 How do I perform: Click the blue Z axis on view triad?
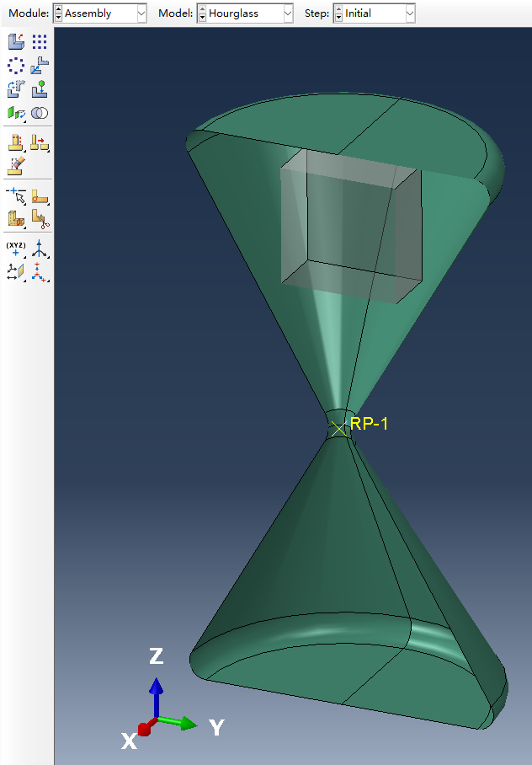156,697
